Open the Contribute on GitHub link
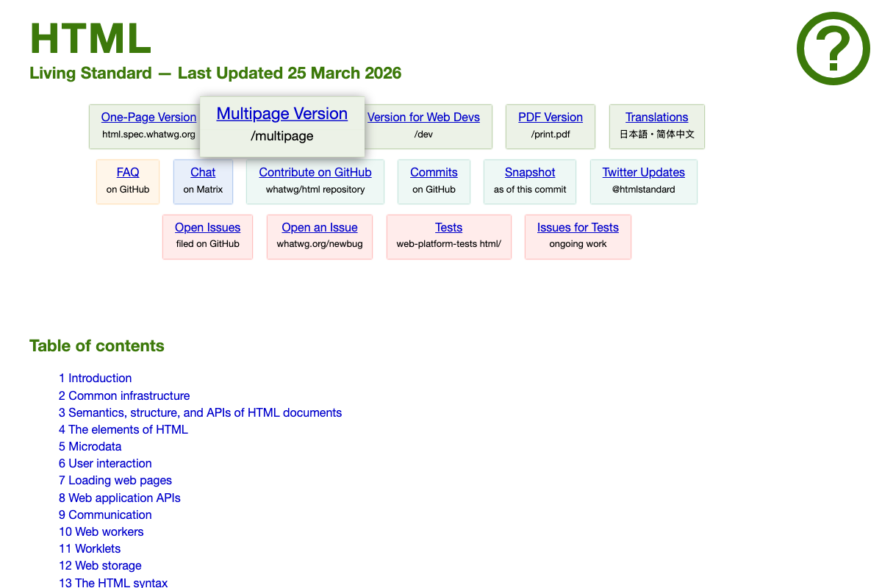 pos(315,172)
